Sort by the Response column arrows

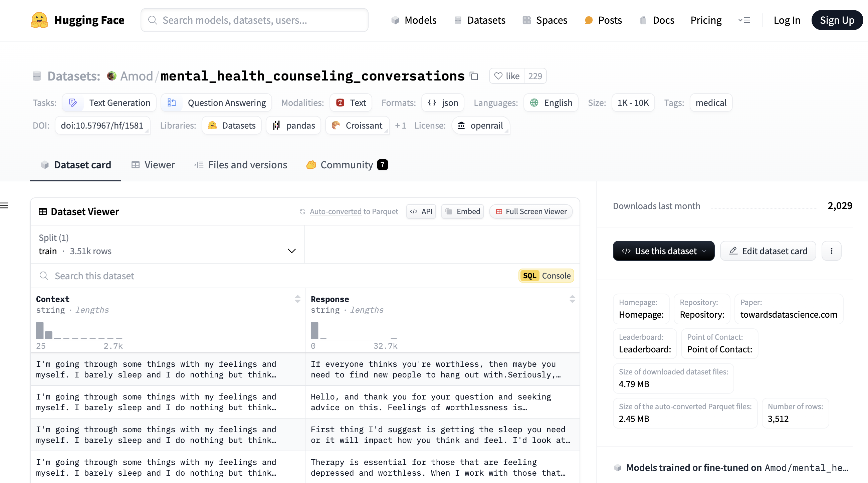[572, 299]
